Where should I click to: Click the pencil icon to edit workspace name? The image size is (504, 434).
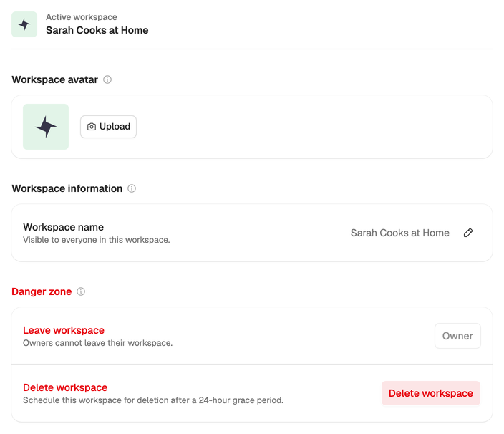click(468, 233)
